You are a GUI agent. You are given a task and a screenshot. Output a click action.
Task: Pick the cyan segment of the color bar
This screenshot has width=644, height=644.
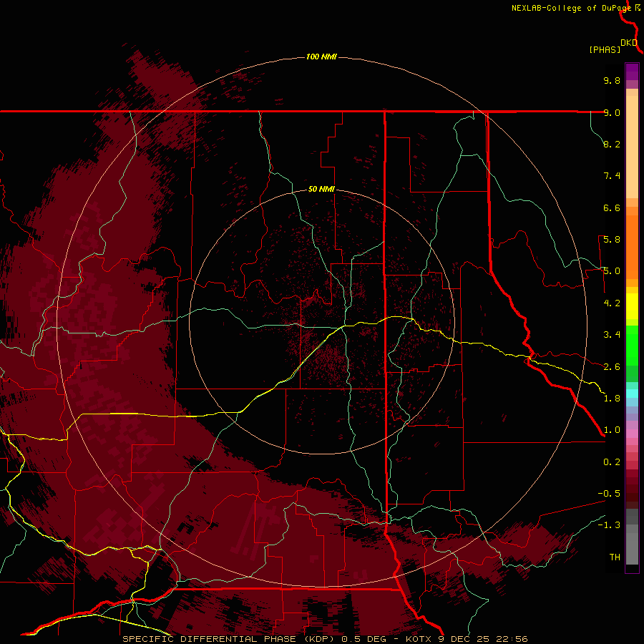click(632, 394)
